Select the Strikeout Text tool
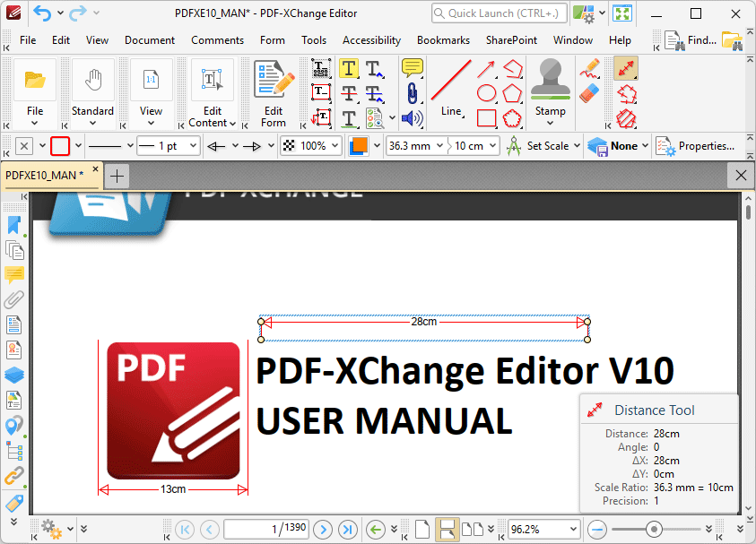 (x=349, y=92)
